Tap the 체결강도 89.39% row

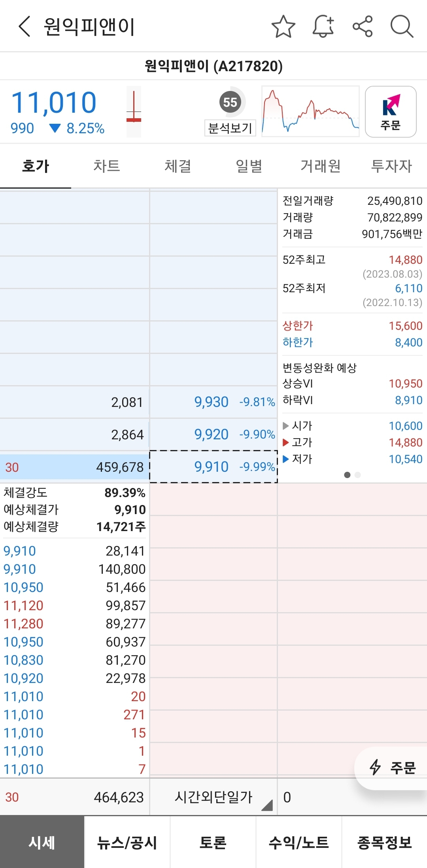75,493
